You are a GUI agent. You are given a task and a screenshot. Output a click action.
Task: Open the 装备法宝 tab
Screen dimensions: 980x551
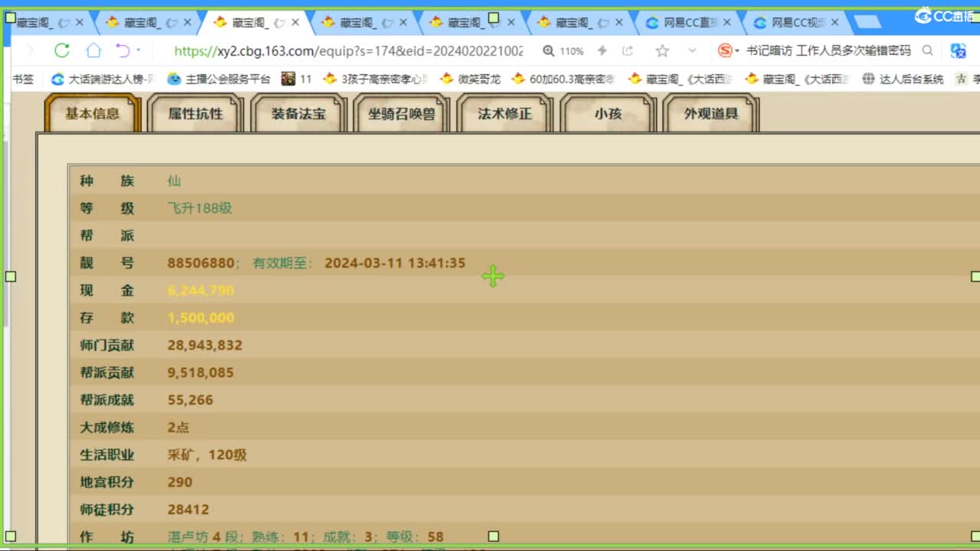[299, 113]
